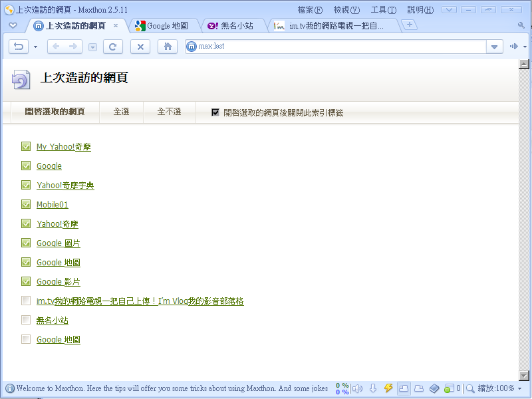Click the max:last address bar field

(x=336, y=46)
